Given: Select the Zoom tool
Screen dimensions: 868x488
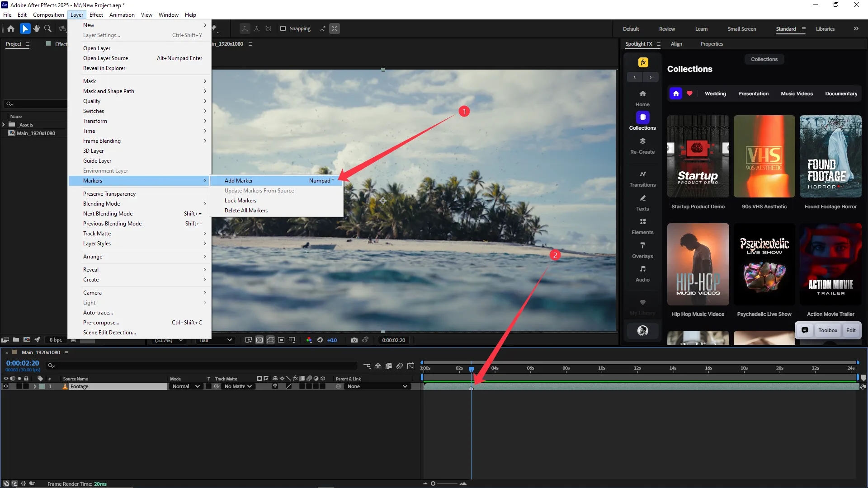Looking at the screenshot, I should [x=47, y=28].
